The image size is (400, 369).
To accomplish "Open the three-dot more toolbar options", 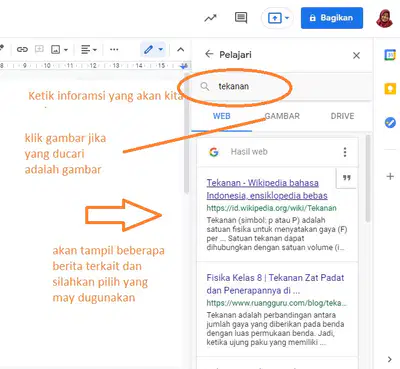I will [x=114, y=50].
